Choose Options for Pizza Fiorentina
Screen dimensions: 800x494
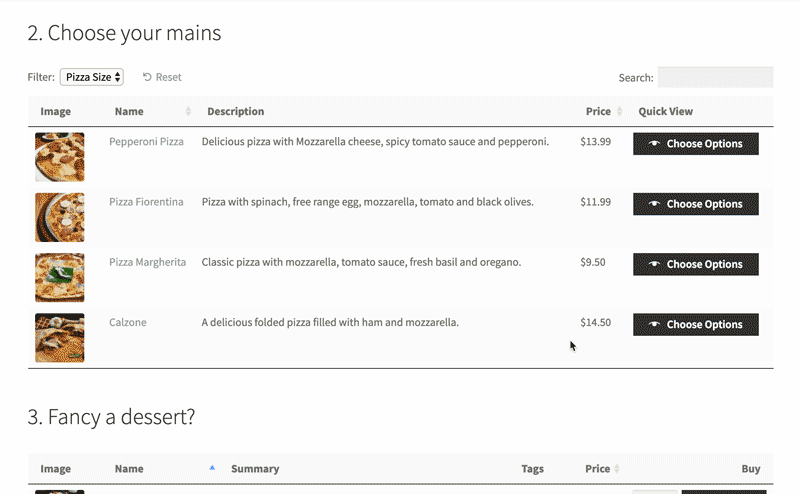(696, 204)
